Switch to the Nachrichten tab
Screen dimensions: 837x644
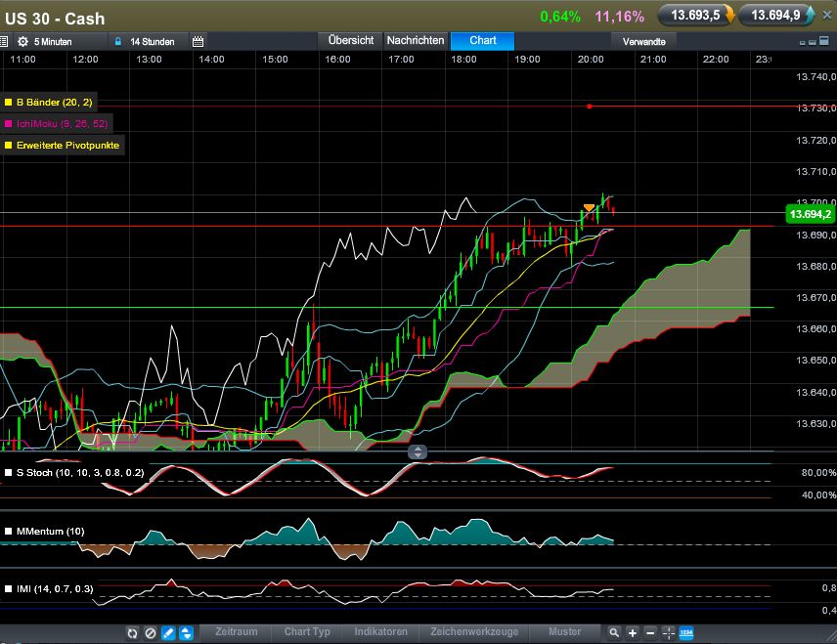[x=416, y=40]
